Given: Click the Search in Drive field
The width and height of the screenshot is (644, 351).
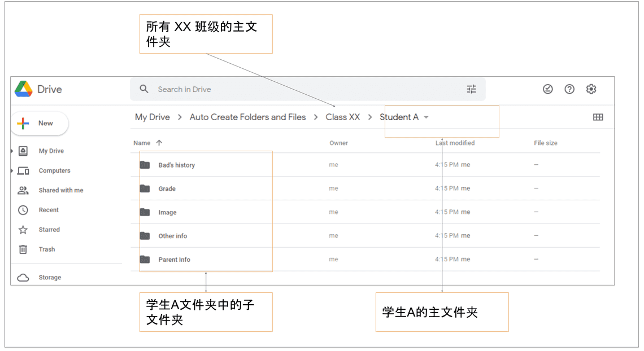Looking at the screenshot, I should [305, 89].
